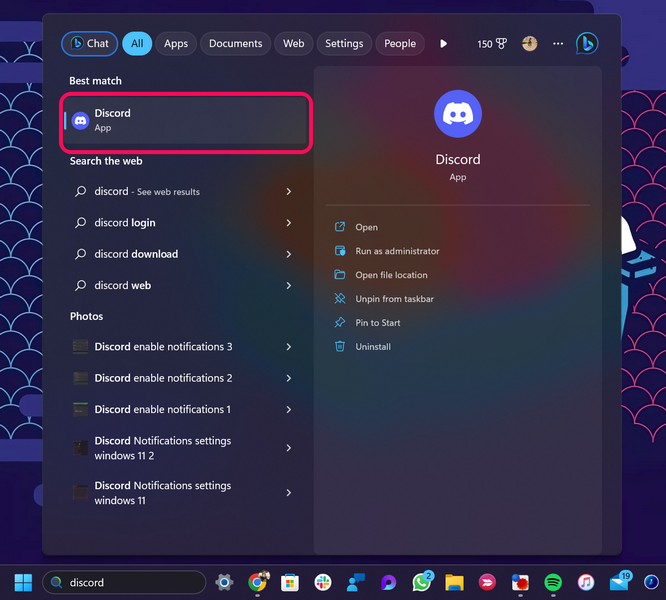
Task: Open the Bing Chat icon at top right
Action: (586, 43)
